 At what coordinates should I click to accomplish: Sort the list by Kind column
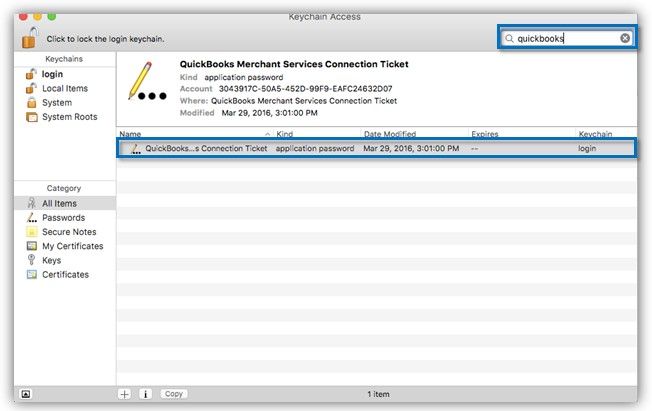[x=284, y=134]
